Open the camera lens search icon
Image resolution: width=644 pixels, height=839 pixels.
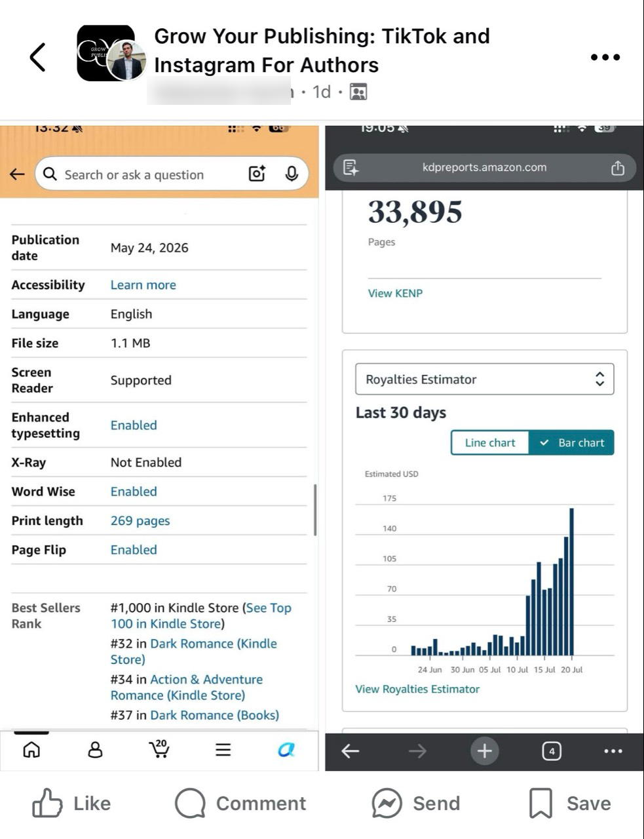coord(257,174)
